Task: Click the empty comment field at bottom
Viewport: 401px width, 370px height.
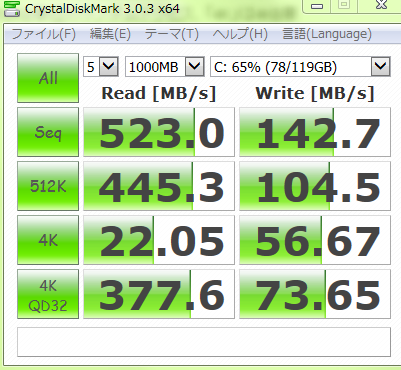Action: pos(204,342)
